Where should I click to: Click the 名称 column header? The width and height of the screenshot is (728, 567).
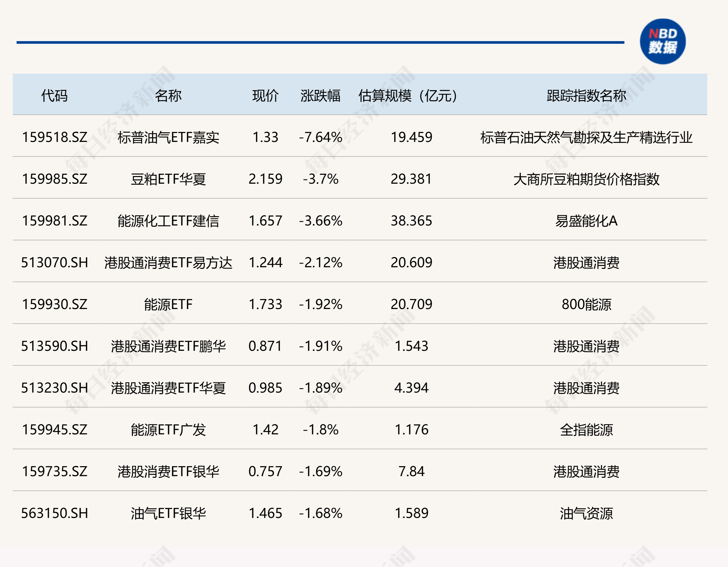click(168, 96)
